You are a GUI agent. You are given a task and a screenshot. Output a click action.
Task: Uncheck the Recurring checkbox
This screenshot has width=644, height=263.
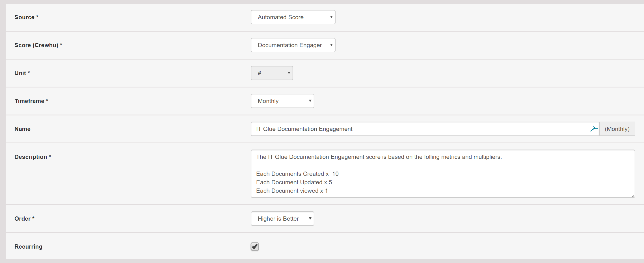coord(255,247)
